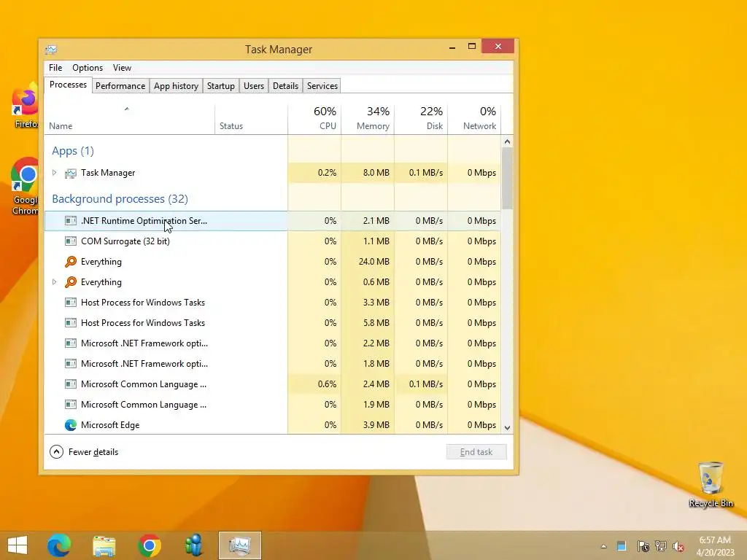Screen dimensions: 747x560
Task: Click the 'Apps (1)' group heading
Action: coord(73,151)
